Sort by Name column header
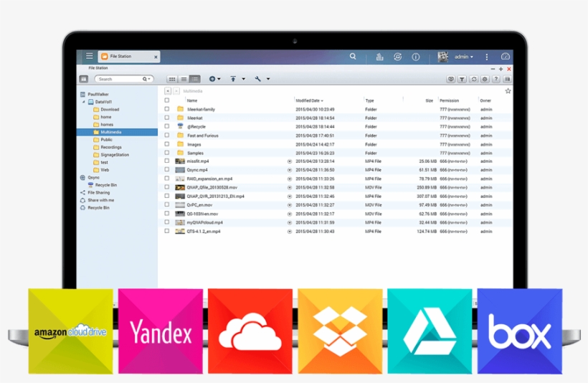The width and height of the screenshot is (588, 383). point(192,100)
